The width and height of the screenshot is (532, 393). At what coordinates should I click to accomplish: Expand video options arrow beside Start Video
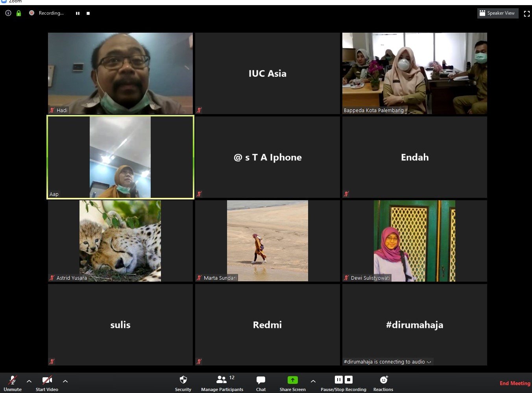coord(65,381)
